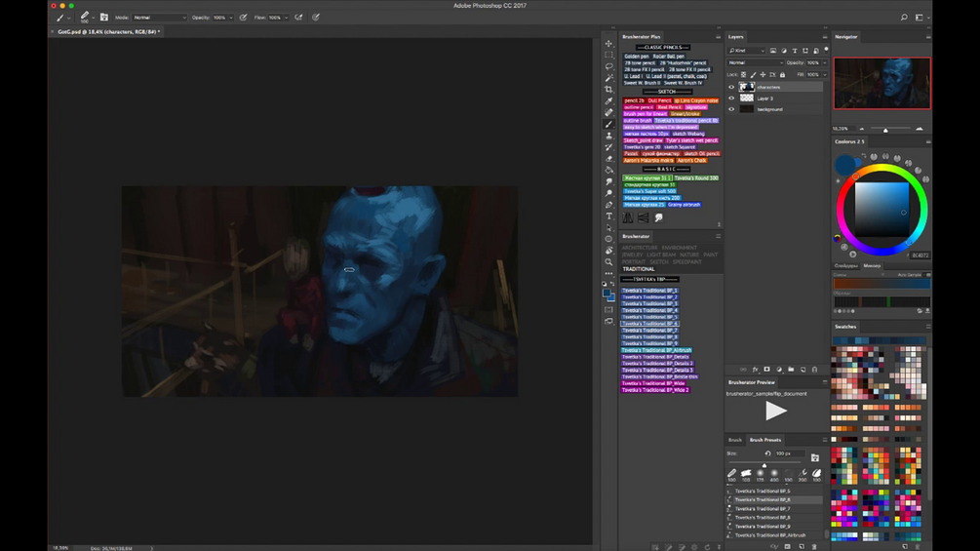Screen dimensions: 980x551
Task: Select the Eyedropper tool
Action: pyautogui.click(x=608, y=101)
